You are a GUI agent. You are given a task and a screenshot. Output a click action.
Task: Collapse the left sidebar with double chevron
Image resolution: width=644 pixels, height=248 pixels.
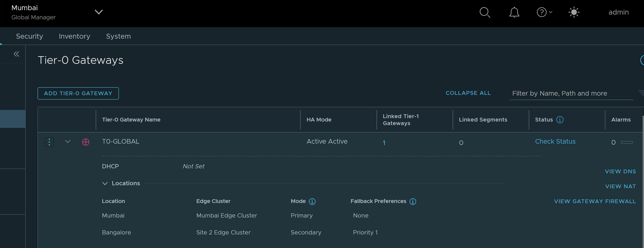pos(16,54)
